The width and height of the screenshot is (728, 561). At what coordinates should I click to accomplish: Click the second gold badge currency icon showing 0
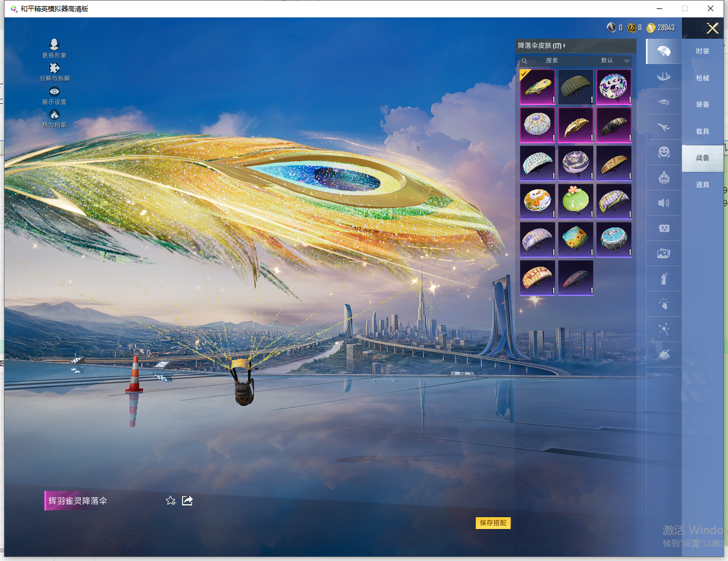pos(631,28)
